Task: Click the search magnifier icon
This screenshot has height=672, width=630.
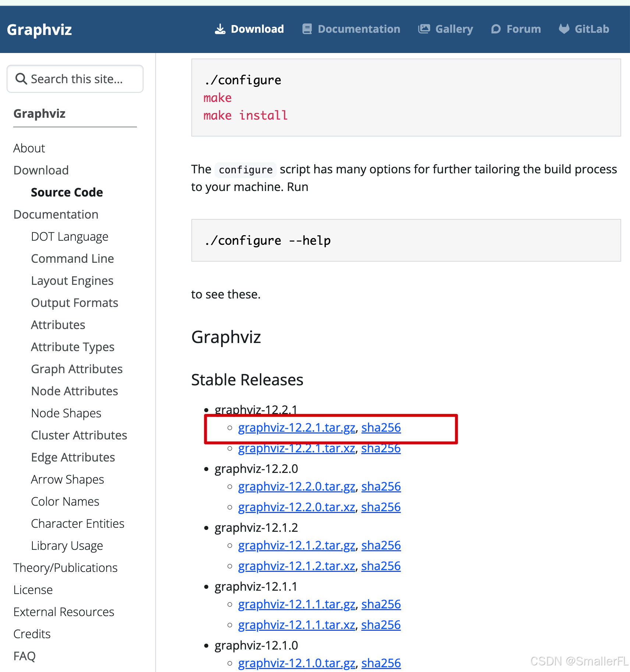Action: coord(21,79)
